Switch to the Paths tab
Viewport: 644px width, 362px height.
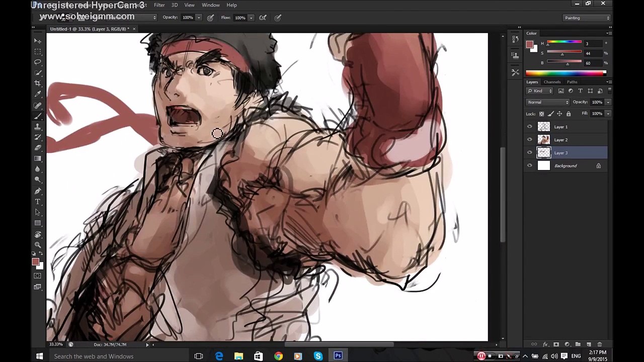(572, 82)
